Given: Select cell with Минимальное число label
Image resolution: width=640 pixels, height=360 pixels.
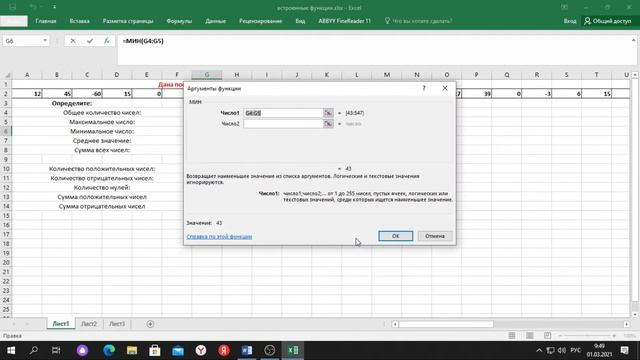Looking at the screenshot, I should point(102,131).
